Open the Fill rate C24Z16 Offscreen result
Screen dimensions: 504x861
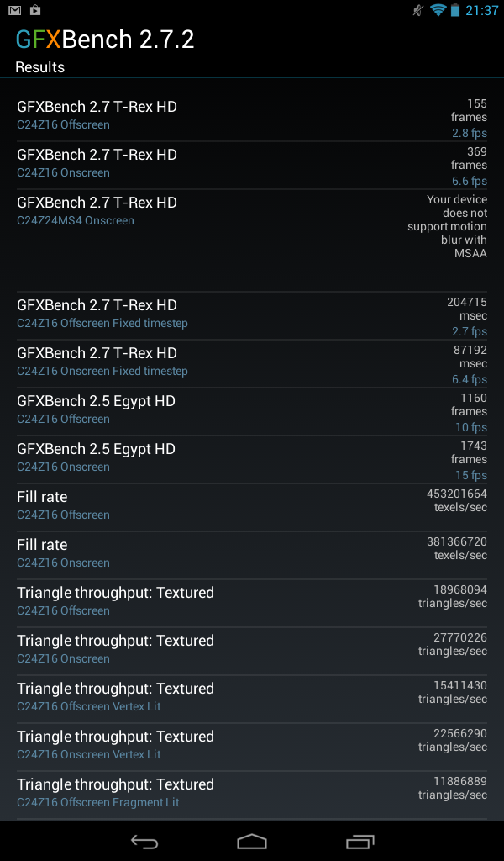click(252, 507)
